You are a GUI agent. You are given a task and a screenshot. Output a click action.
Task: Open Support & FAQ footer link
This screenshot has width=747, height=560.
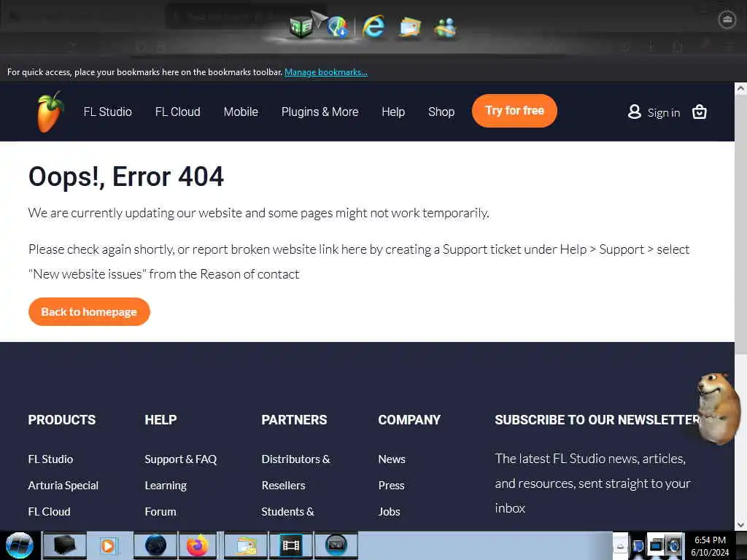181,459
